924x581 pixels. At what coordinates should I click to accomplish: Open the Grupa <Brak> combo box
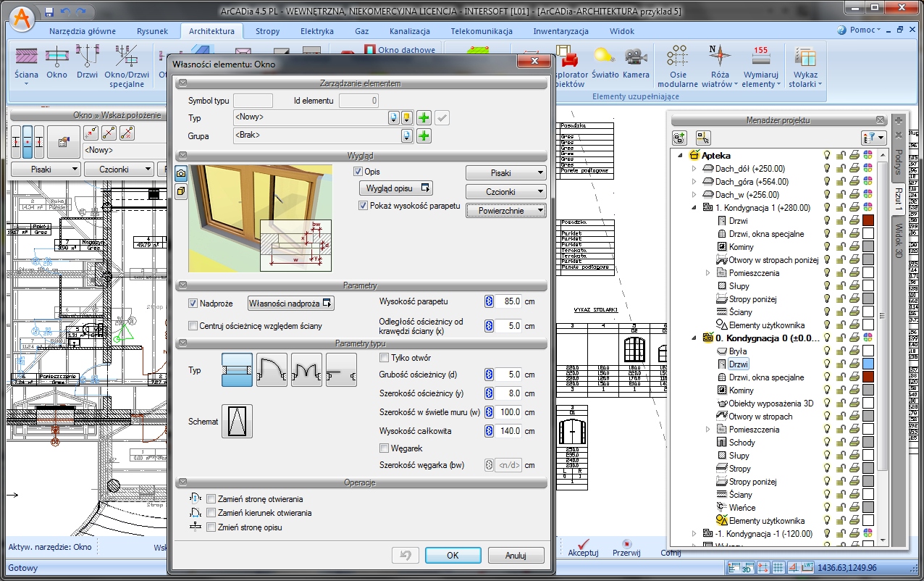(x=316, y=135)
